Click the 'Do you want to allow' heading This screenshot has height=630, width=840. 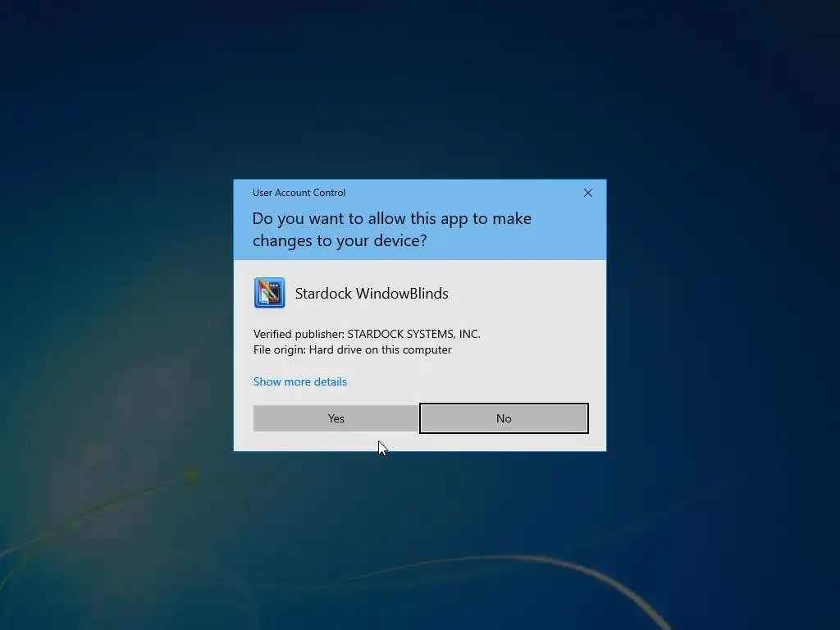[x=391, y=230]
